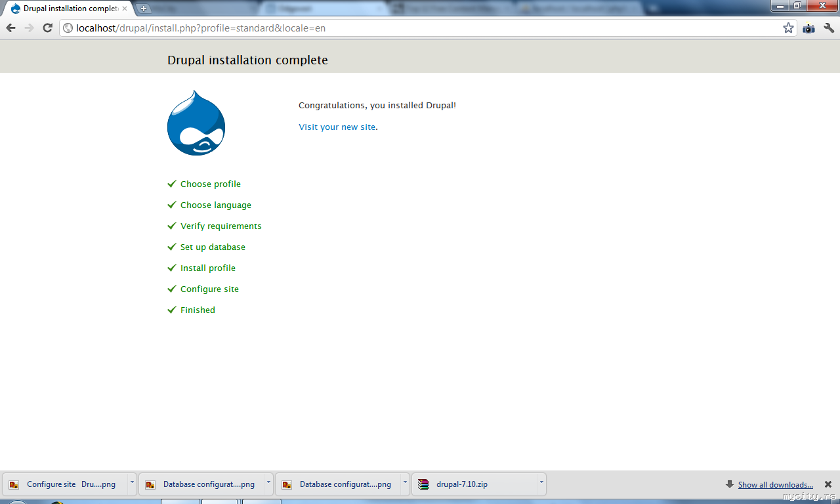Expand options for first Database configurat download

tap(268, 484)
